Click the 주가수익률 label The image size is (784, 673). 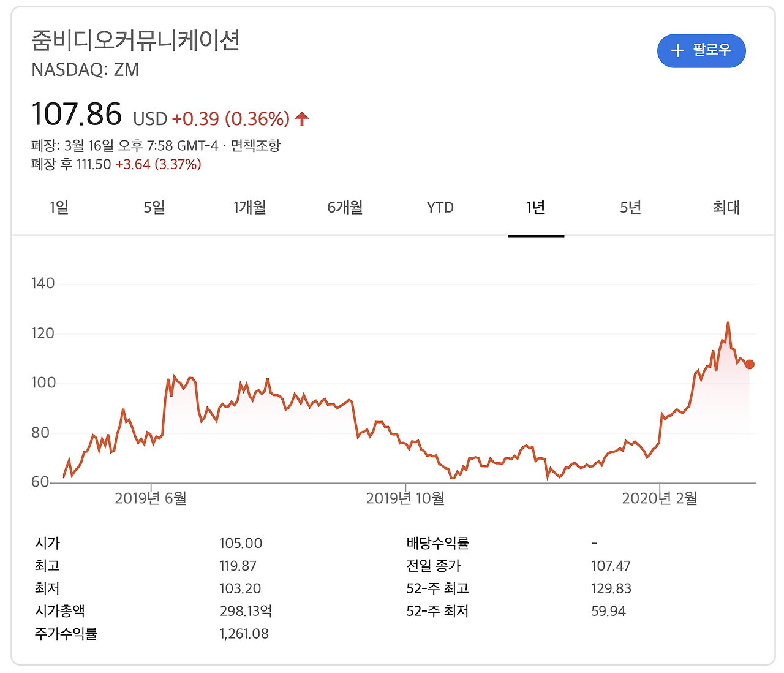click(x=66, y=634)
